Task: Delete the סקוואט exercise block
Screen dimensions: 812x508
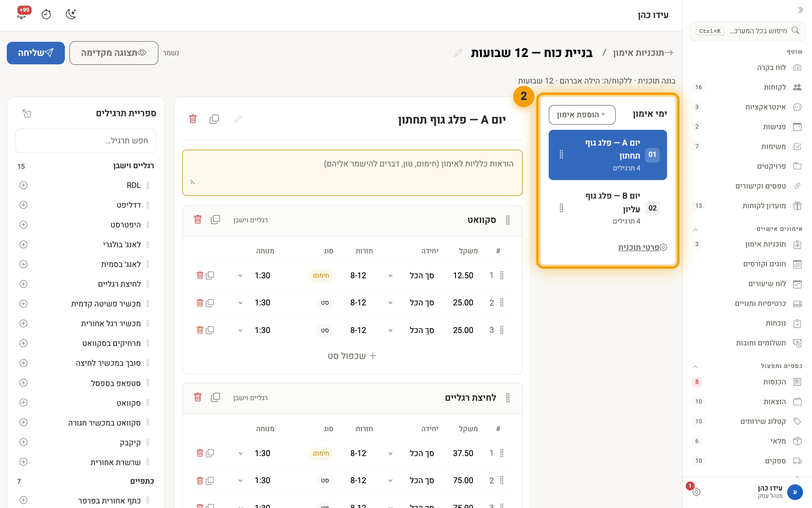Action: 198,220
